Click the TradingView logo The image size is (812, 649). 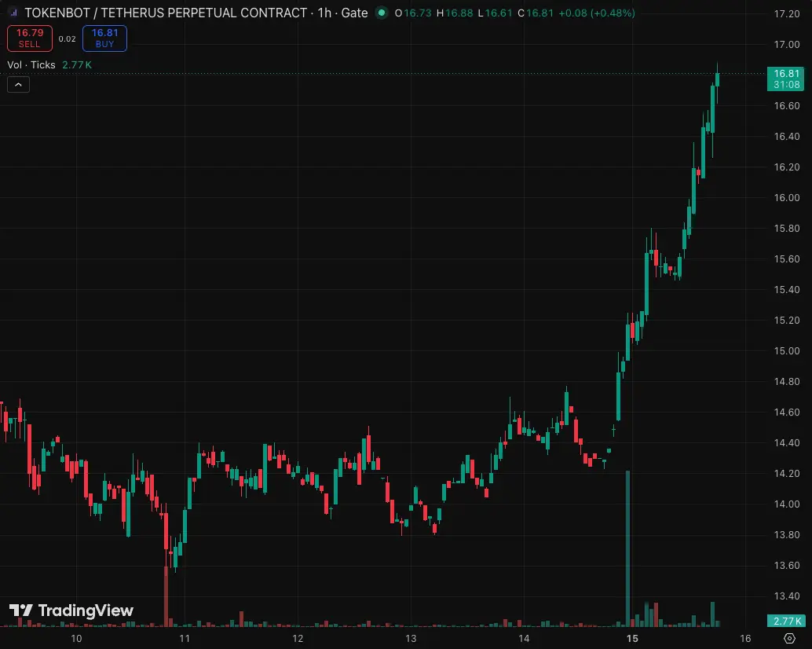[71, 610]
